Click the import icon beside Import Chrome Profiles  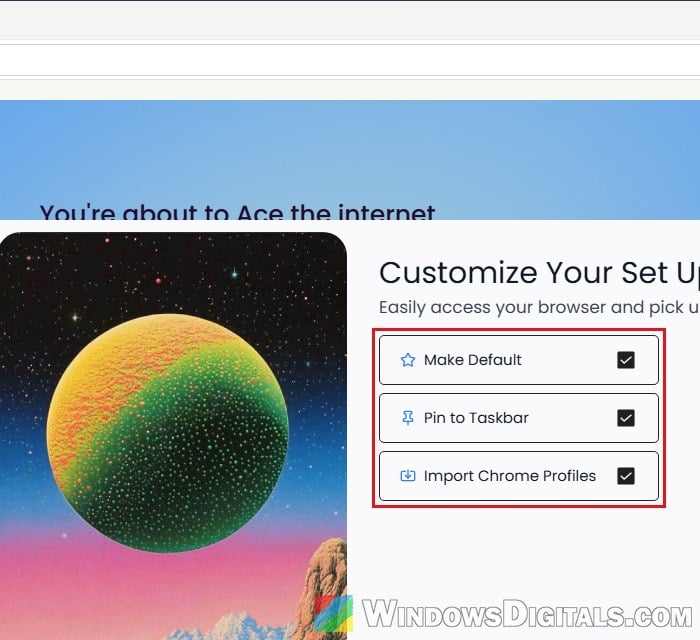(408, 476)
